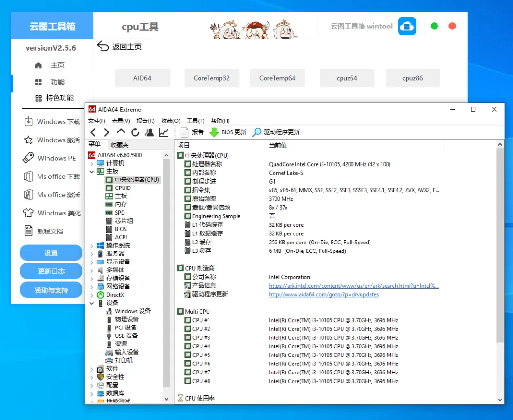Expand the 操作系统 tree node
Viewport: 513px width, 420px height.
coord(92,246)
